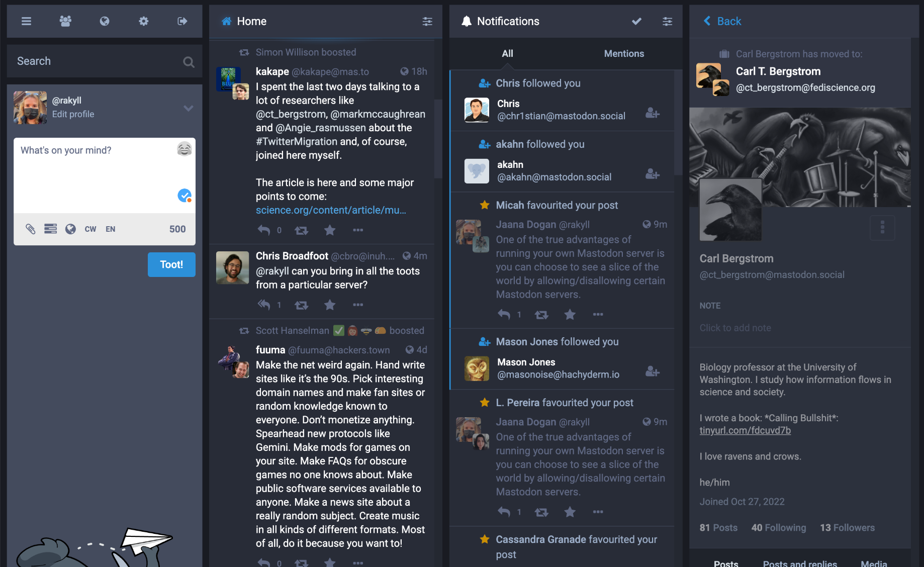The width and height of the screenshot is (924, 567).
Task: Open the local timeline people icon
Action: [65, 21]
